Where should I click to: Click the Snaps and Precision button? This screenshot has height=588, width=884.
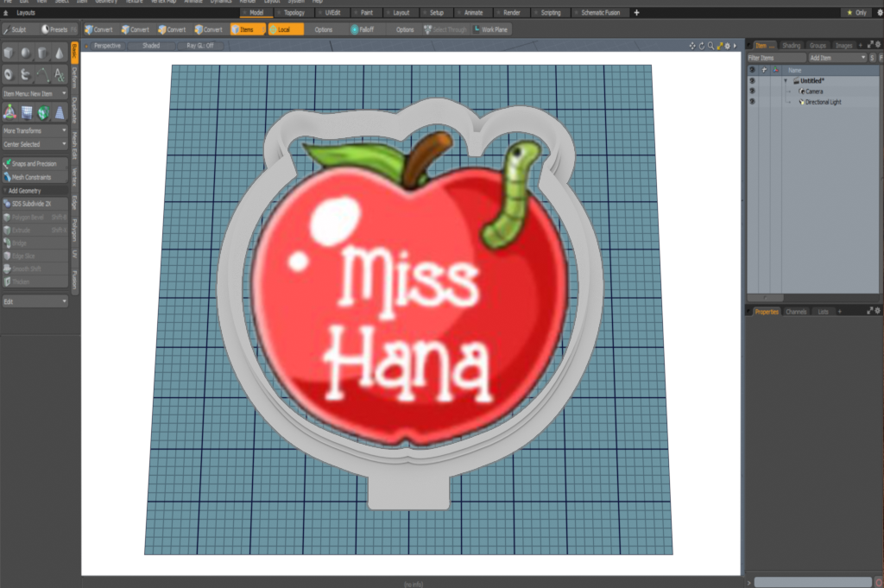pos(35,163)
